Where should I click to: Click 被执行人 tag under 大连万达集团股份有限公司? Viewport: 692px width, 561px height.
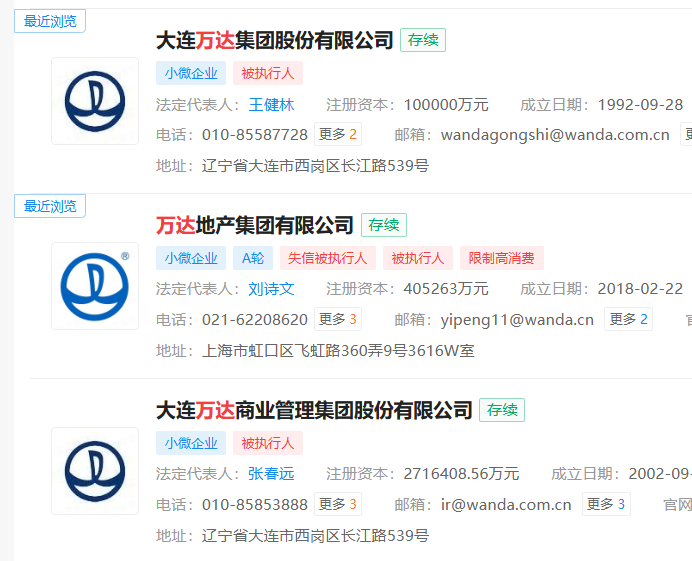268,73
